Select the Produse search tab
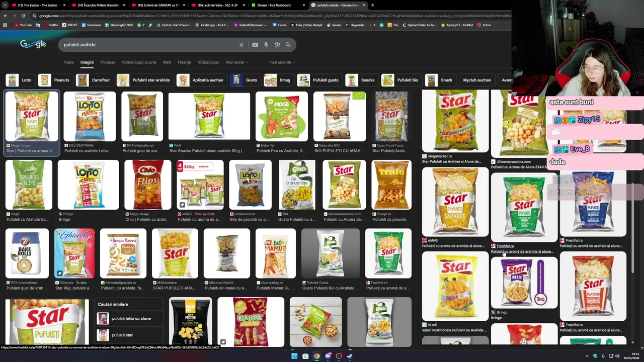 click(108, 62)
